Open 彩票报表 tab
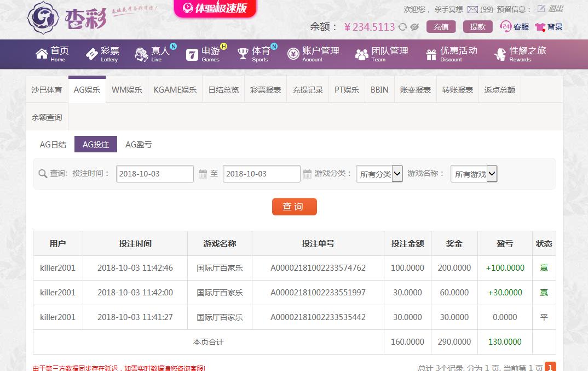The width and height of the screenshot is (588, 371). pos(266,90)
